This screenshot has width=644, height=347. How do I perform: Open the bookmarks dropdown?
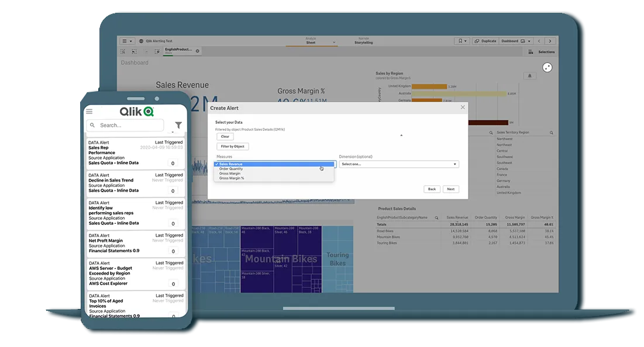tap(462, 41)
